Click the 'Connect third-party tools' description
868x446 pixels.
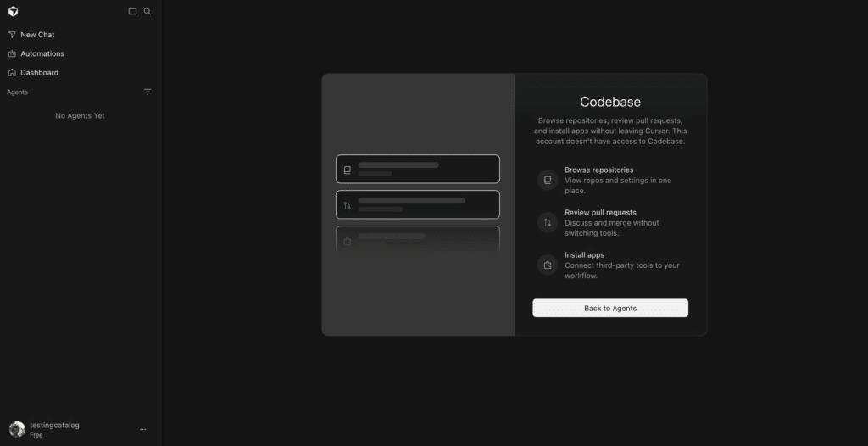point(621,270)
